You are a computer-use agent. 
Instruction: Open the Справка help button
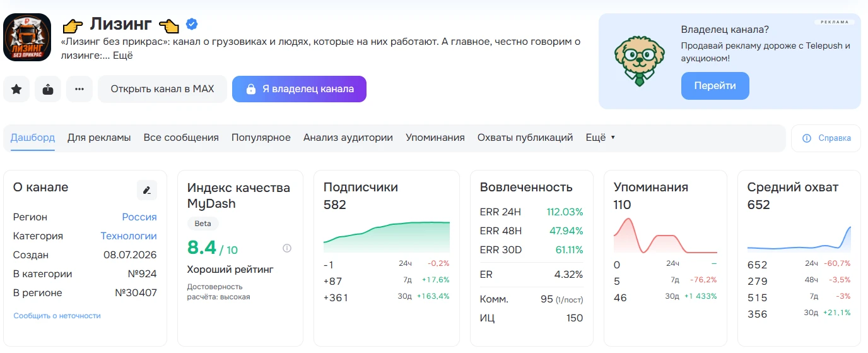826,138
